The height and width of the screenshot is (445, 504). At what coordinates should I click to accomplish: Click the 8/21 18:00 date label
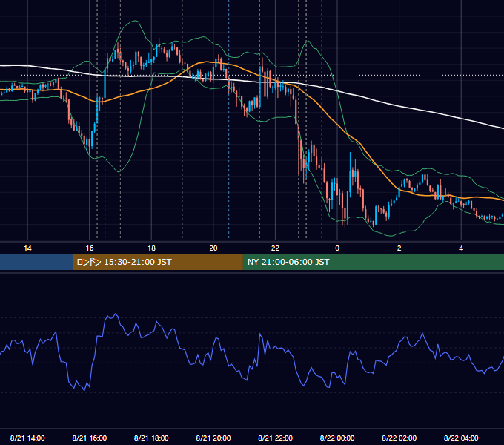[x=151, y=438]
